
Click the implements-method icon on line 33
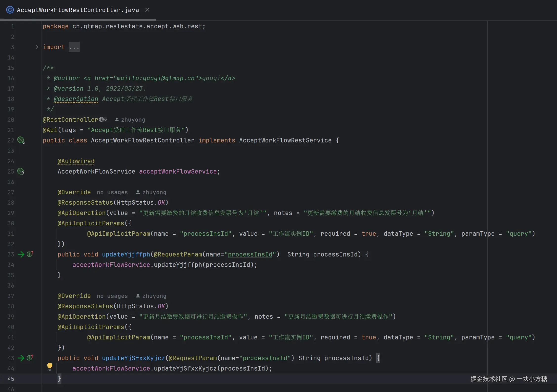click(x=30, y=254)
